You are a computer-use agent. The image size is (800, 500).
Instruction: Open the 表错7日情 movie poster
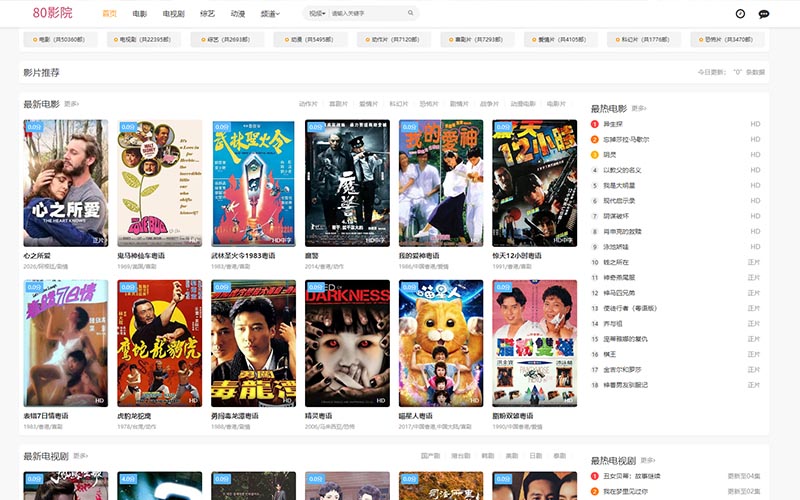66,343
